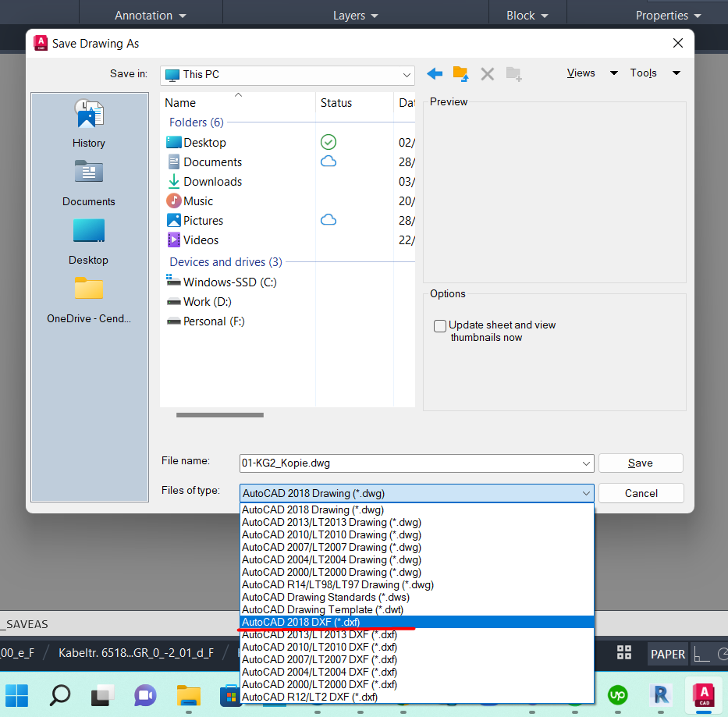Screen dimensions: 728x717
Task: Open History location in left sidebar
Action: (x=89, y=123)
